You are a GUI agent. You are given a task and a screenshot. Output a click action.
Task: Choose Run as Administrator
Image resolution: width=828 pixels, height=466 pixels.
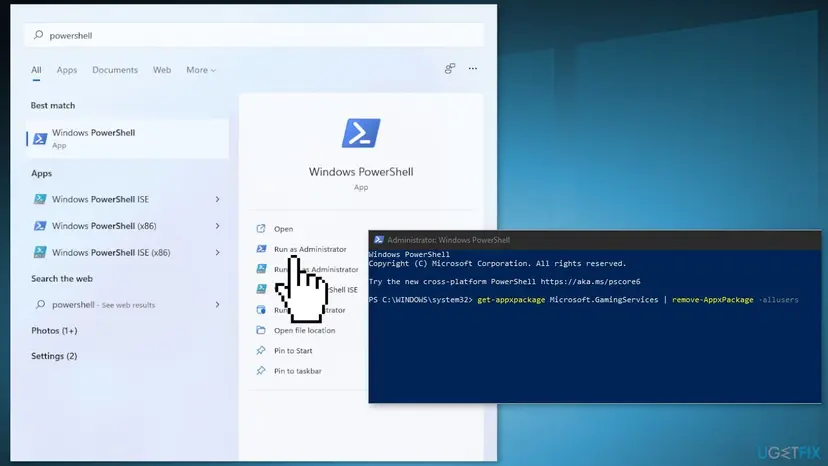310,249
